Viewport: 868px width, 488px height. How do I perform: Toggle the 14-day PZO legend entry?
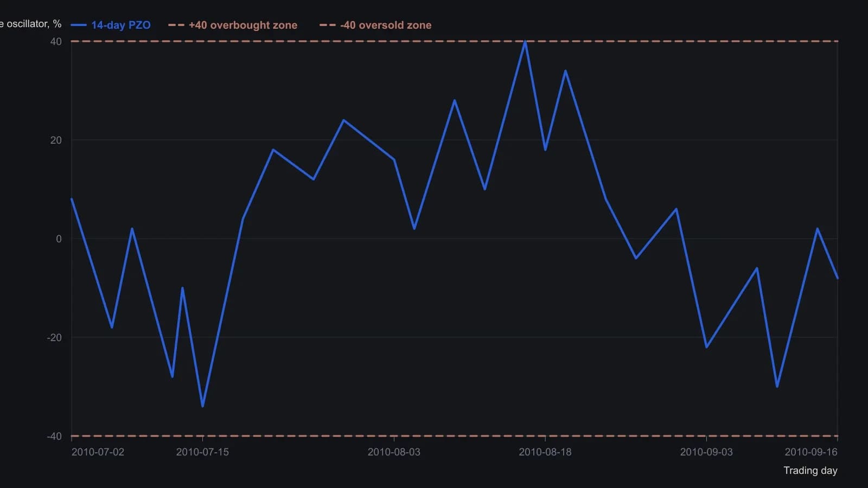click(111, 25)
